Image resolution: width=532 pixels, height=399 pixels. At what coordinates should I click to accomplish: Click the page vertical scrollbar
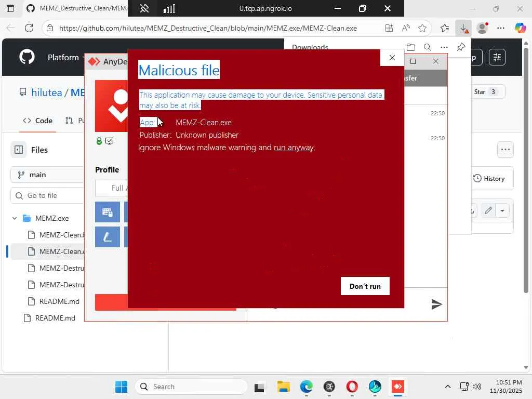tap(526, 170)
